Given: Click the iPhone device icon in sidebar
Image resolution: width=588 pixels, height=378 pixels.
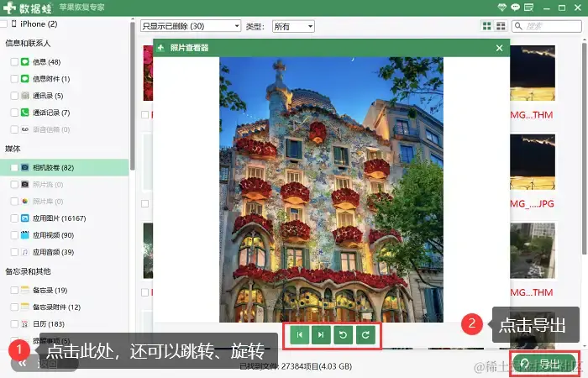Looking at the screenshot, I should click(x=14, y=24).
